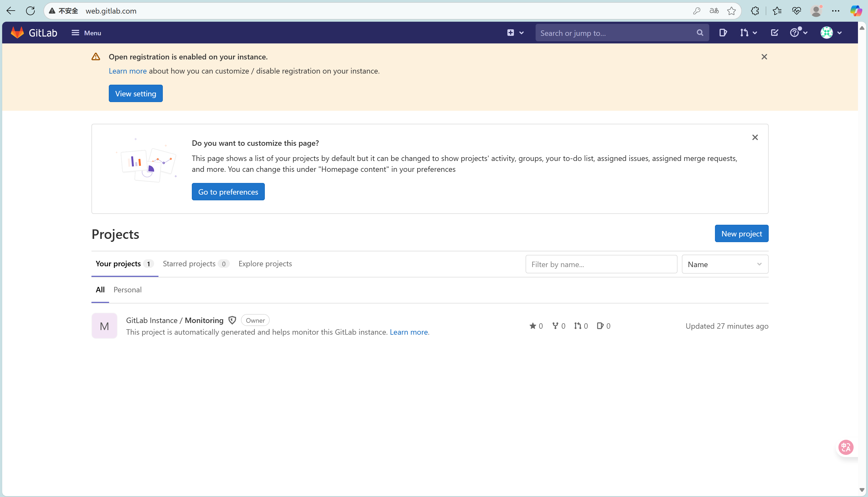Click the browser profile avatar
This screenshot has height=497, width=868.
(816, 11)
